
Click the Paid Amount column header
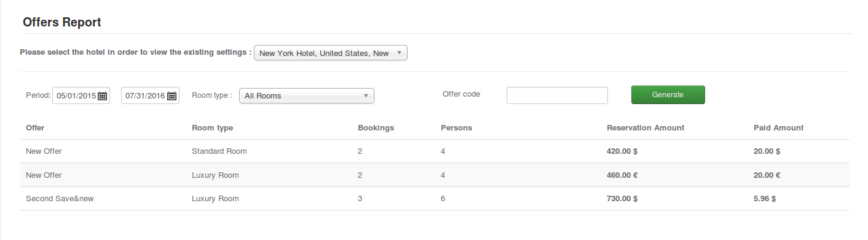click(x=778, y=128)
